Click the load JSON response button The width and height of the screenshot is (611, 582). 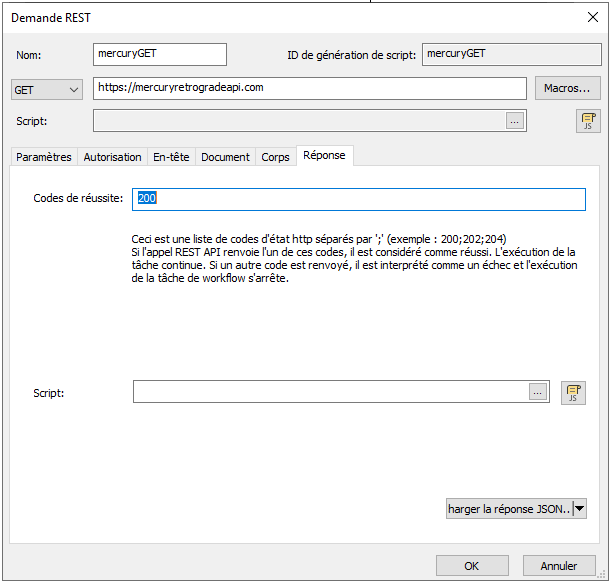pyautogui.click(x=509, y=509)
